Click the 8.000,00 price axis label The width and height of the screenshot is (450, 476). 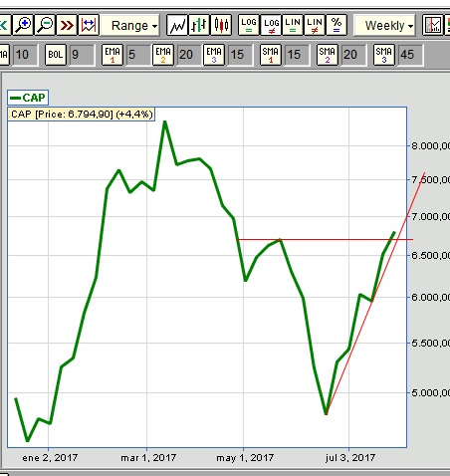(431, 145)
